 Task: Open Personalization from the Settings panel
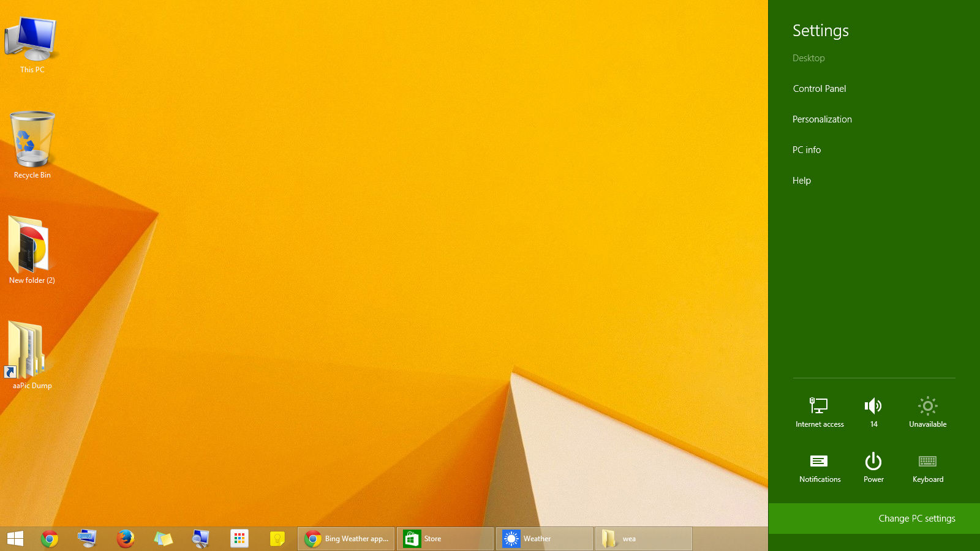tap(822, 119)
